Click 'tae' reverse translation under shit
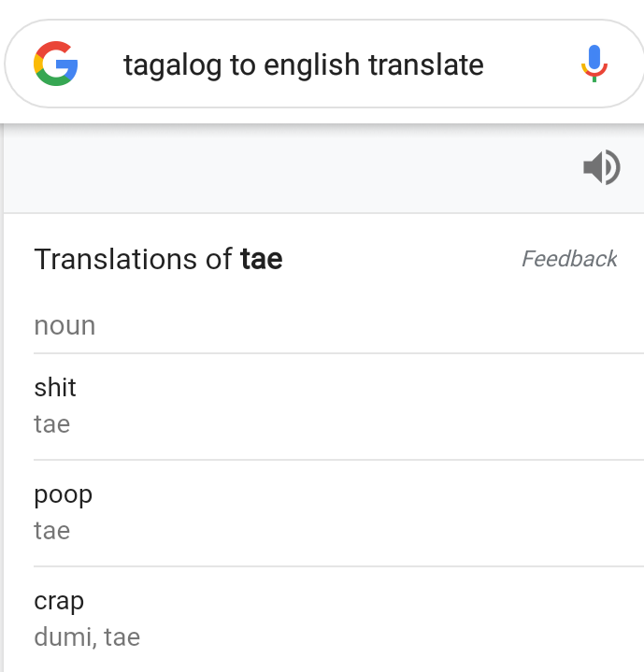The width and height of the screenshot is (644, 672). coord(51,424)
